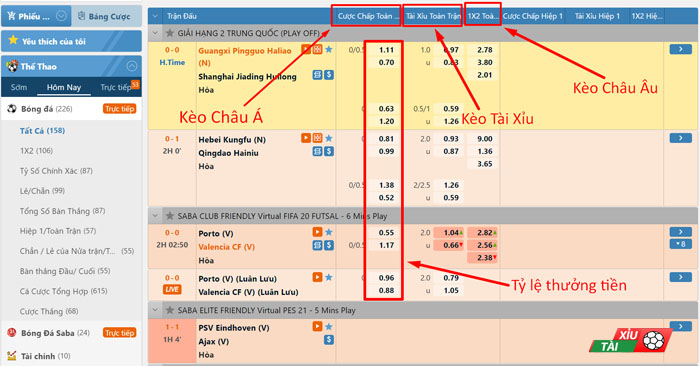Click the Tài Xỉu Hiệp 1 column header
This screenshot has width=700, height=366.
[597, 16]
